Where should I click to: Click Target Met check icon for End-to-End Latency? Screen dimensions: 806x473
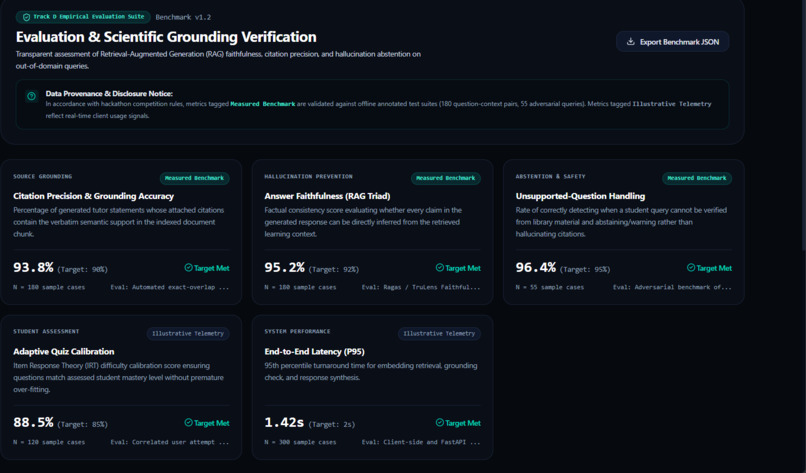(x=439, y=423)
